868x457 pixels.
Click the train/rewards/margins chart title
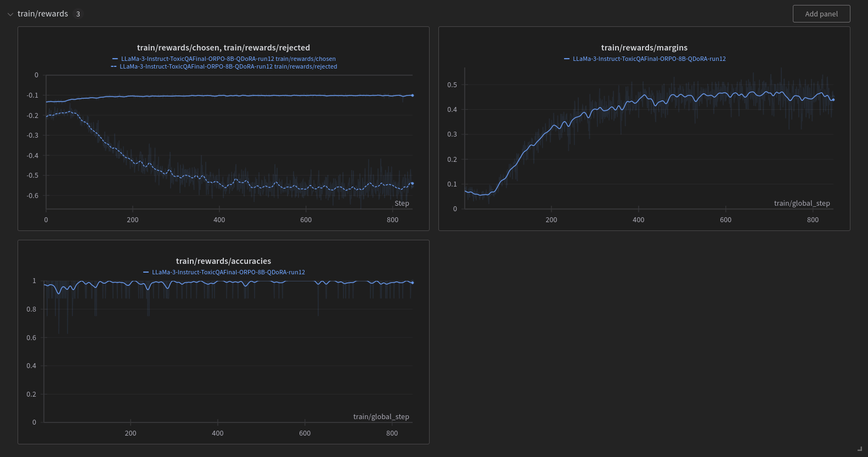(644, 48)
